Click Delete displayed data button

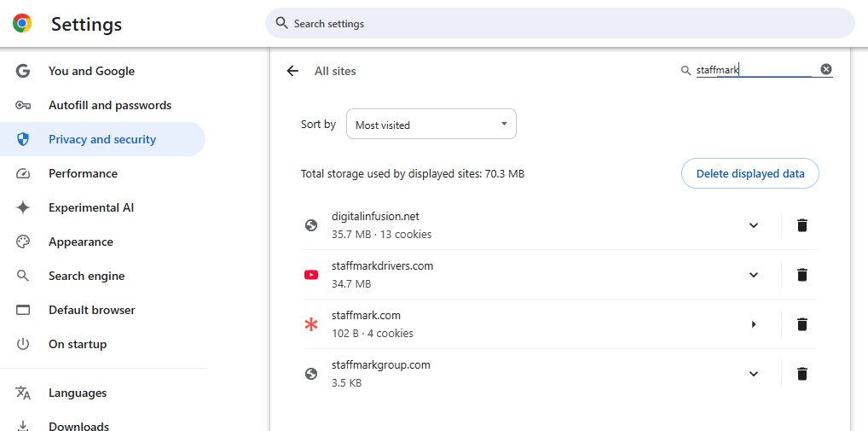click(x=750, y=173)
